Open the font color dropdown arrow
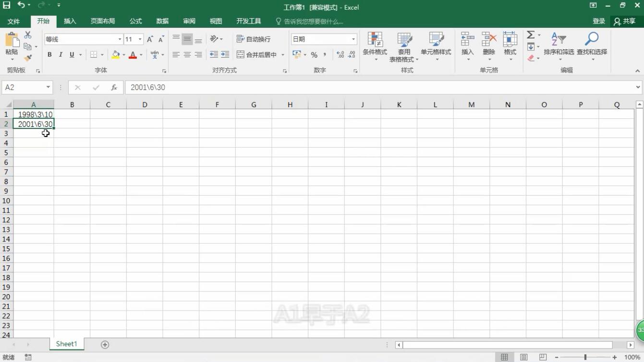 (x=141, y=55)
